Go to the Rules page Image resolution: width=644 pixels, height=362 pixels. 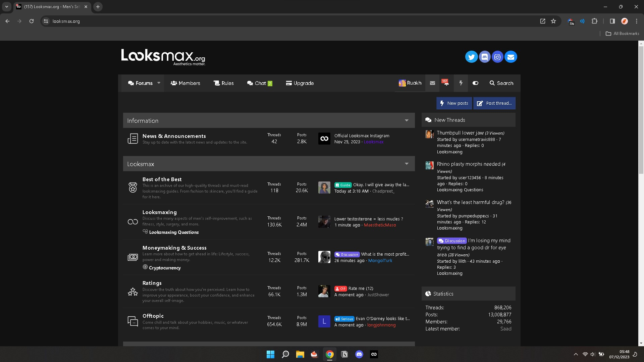[x=224, y=83]
